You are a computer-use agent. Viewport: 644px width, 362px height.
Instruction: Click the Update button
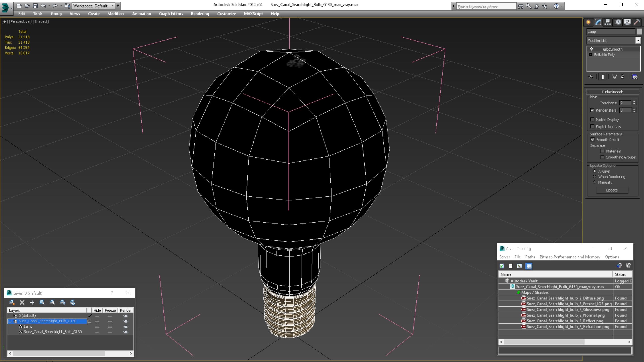[612, 190]
